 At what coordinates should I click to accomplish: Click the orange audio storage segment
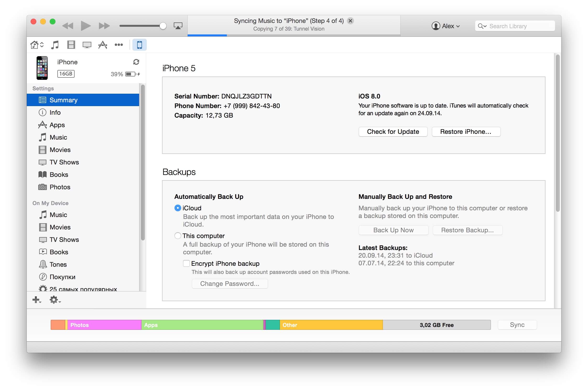[x=58, y=325]
